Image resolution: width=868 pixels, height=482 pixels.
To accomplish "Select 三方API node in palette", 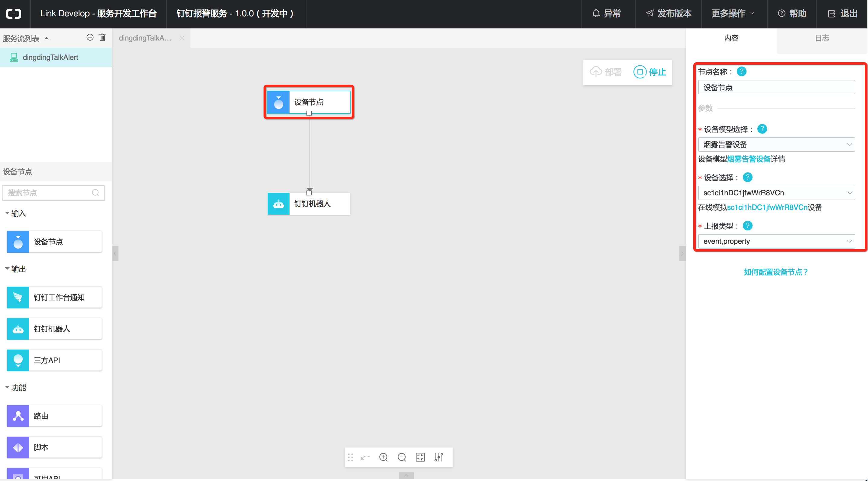I will (x=55, y=360).
